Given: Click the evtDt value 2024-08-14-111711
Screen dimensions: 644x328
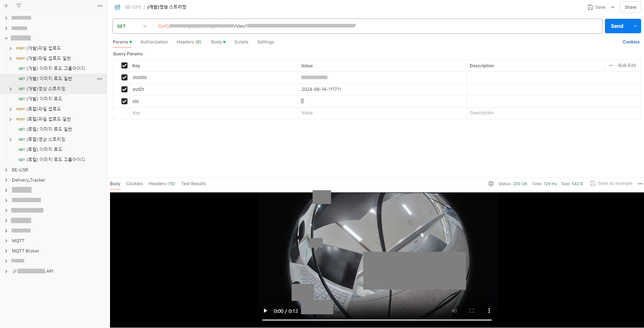Looking at the screenshot, I should coord(321,89).
